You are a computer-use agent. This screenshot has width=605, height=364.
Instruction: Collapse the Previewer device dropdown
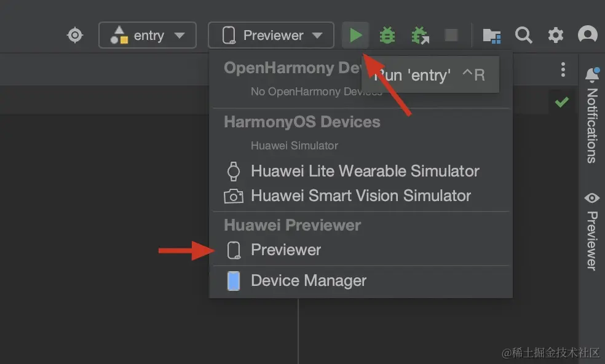click(271, 35)
